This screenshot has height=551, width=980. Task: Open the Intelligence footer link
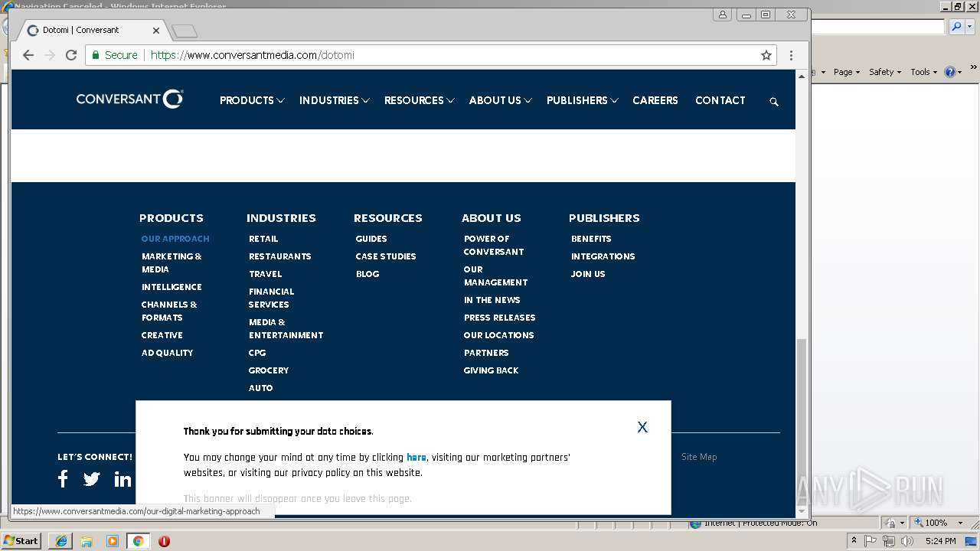point(171,287)
